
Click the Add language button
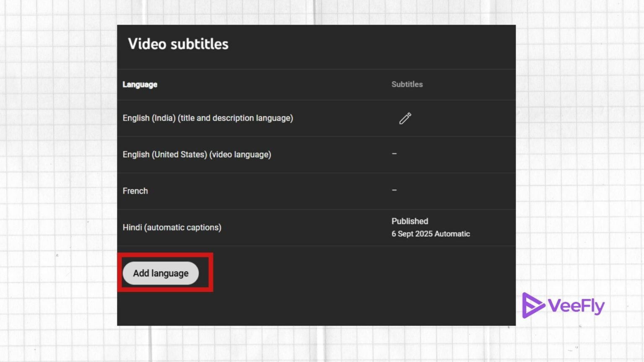pos(160,273)
